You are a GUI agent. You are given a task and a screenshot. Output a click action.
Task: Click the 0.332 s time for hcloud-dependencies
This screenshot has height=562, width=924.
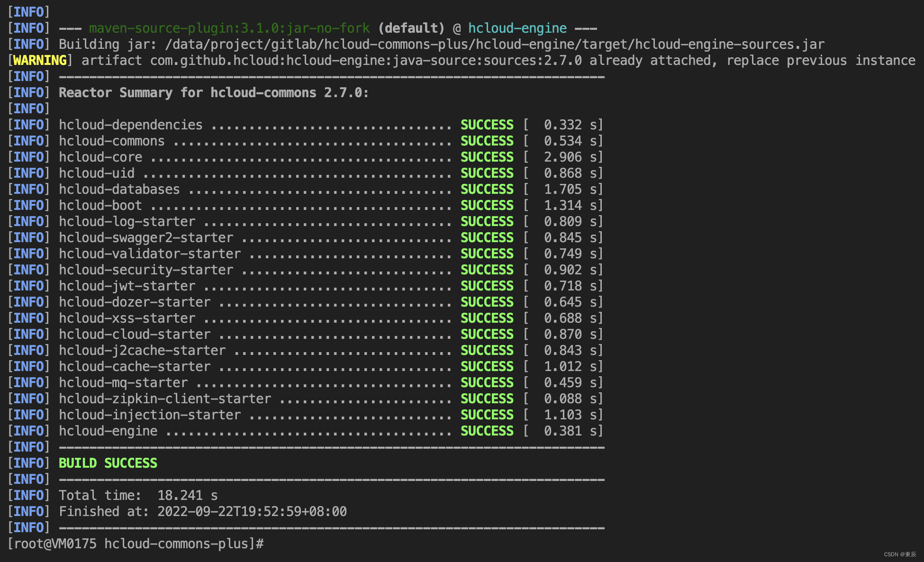[571, 125]
